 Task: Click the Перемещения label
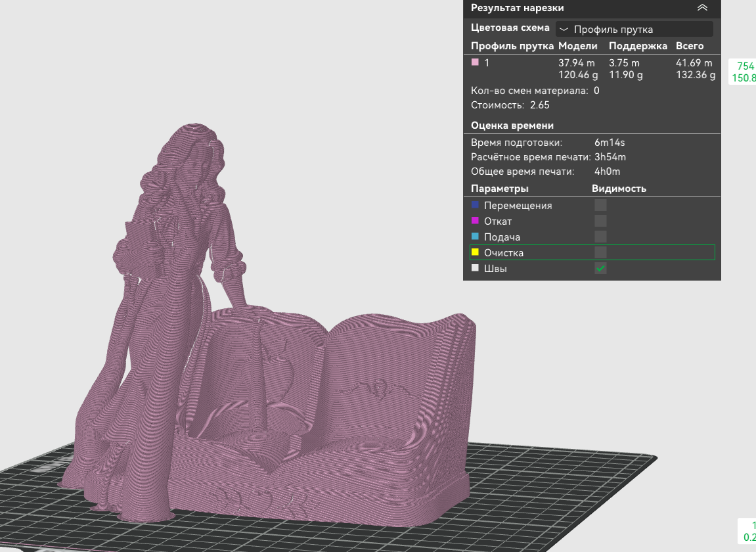point(518,206)
